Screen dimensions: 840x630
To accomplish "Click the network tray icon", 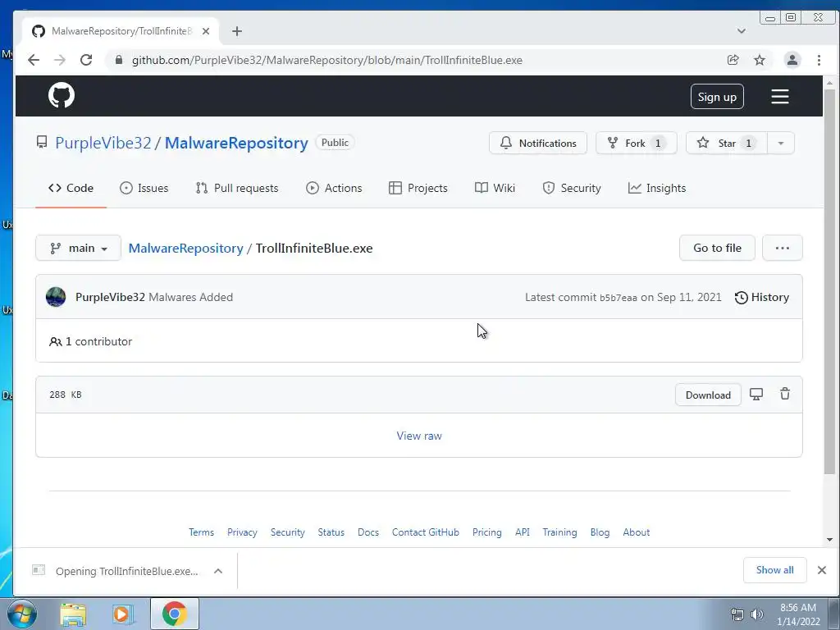I will coord(737,614).
